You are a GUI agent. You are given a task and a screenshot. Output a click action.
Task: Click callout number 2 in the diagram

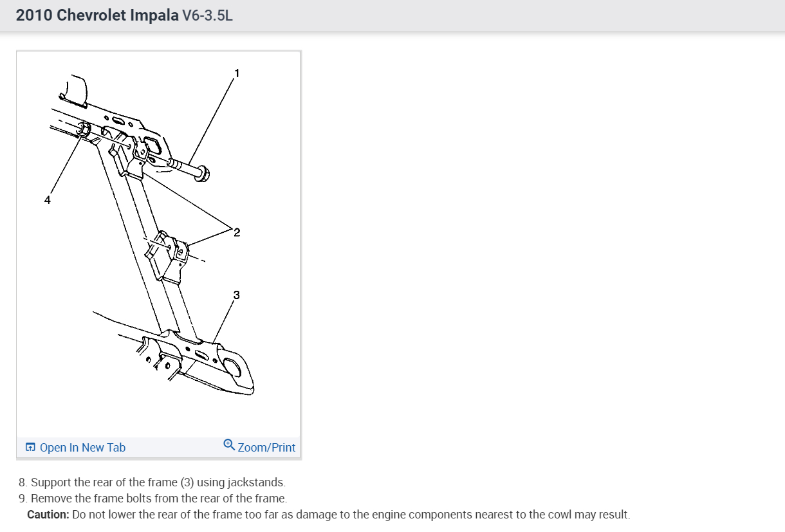pos(237,232)
